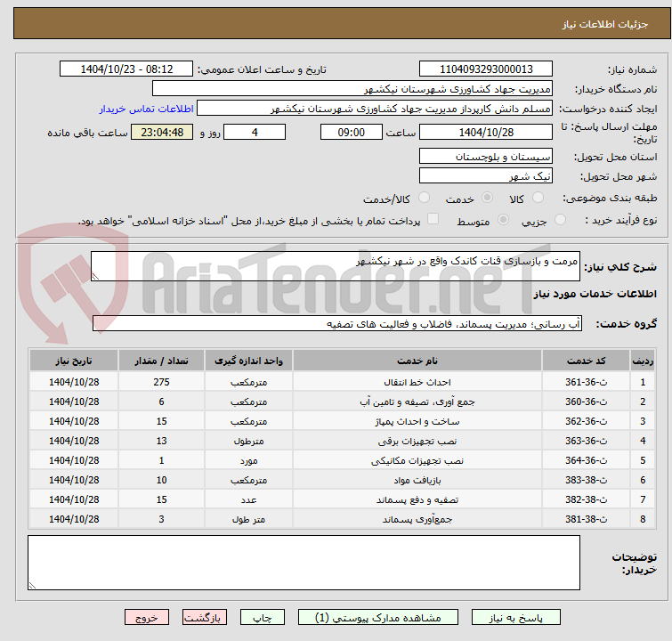Open the اطلاعات تماس خریدار link
This screenshot has height=641, width=672.
pos(147,109)
